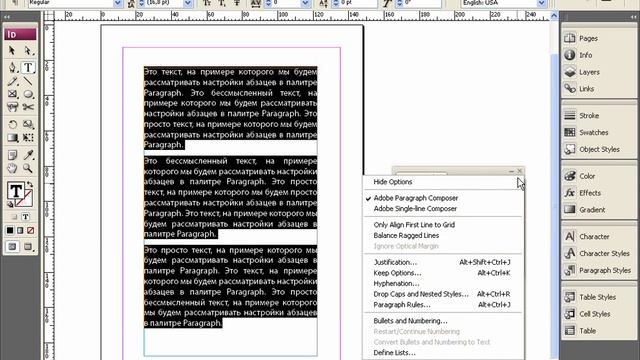Select the Note tool
Image resolution: width=640 pixels, height=360 pixels.
point(12,155)
